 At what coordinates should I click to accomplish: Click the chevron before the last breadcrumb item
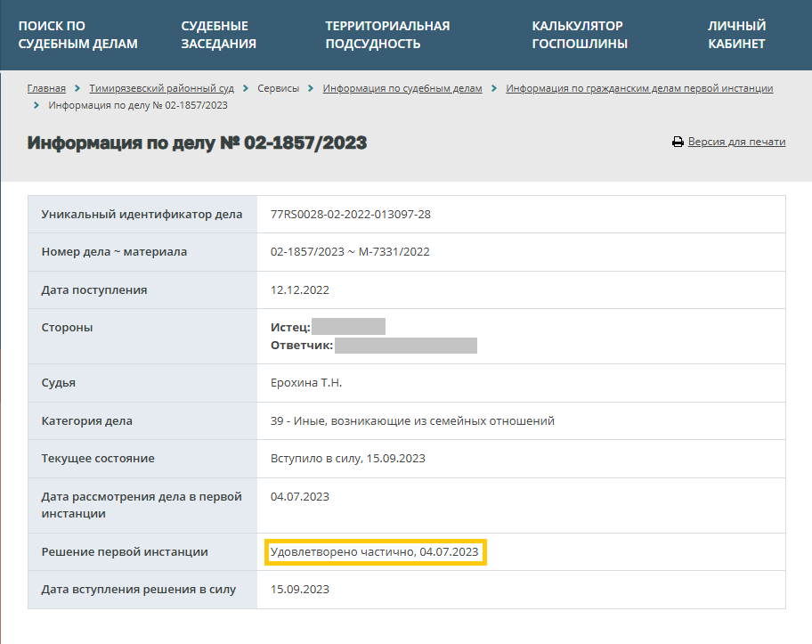pos(37,106)
